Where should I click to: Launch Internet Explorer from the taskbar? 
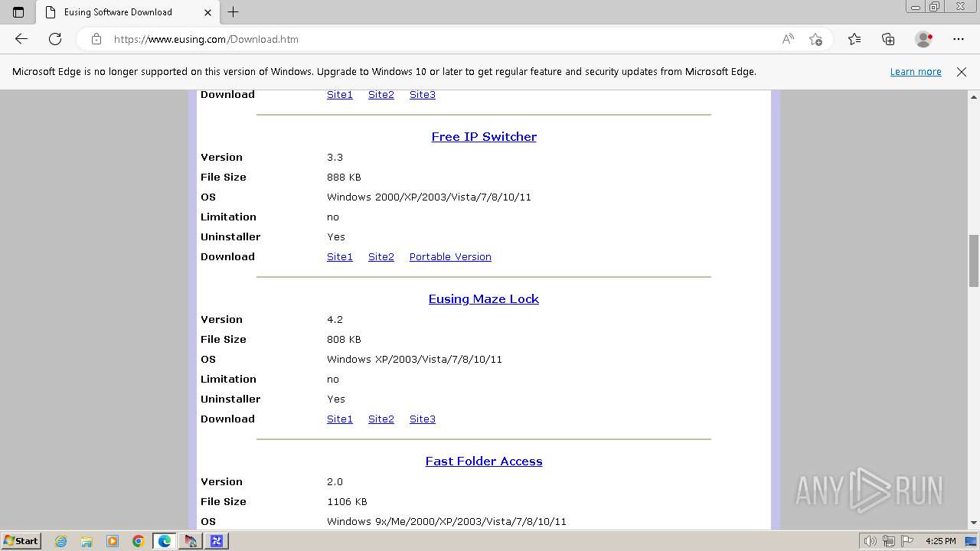[60, 541]
